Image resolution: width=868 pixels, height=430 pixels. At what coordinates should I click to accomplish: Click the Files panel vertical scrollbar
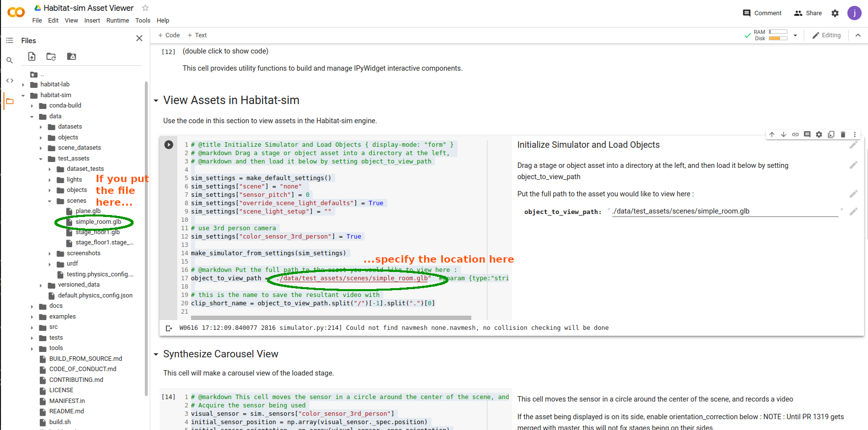pos(146,239)
